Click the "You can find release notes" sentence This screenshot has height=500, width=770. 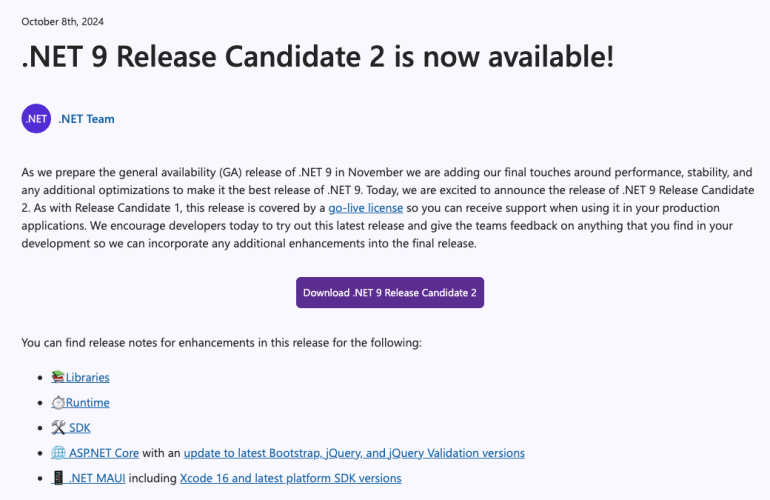pyautogui.click(x=221, y=343)
